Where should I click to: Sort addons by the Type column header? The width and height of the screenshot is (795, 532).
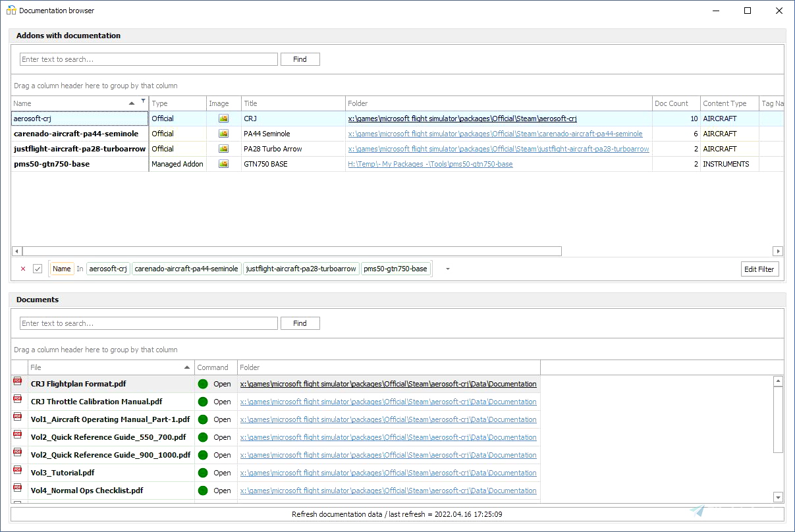tap(178, 103)
